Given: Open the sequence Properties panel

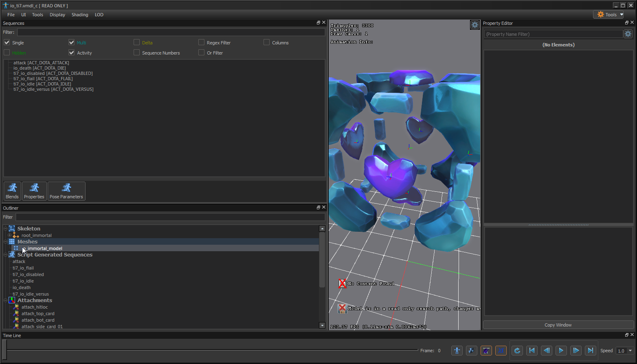Looking at the screenshot, I should click(x=34, y=191).
